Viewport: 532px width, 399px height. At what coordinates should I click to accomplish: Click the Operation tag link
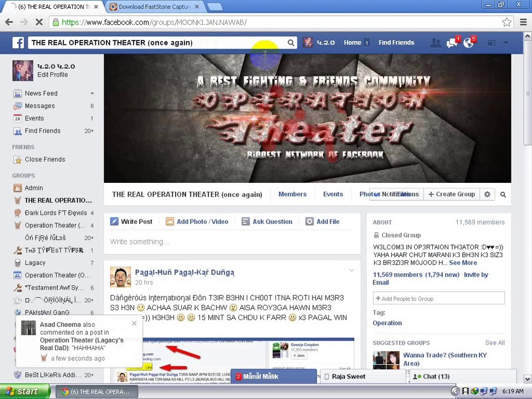(x=387, y=323)
